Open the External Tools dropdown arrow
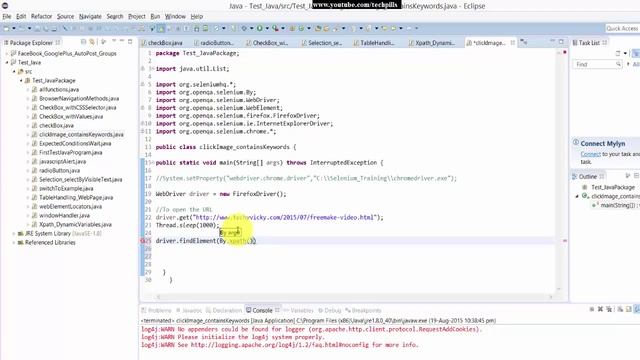This screenshot has height=360, width=640. [282, 28]
